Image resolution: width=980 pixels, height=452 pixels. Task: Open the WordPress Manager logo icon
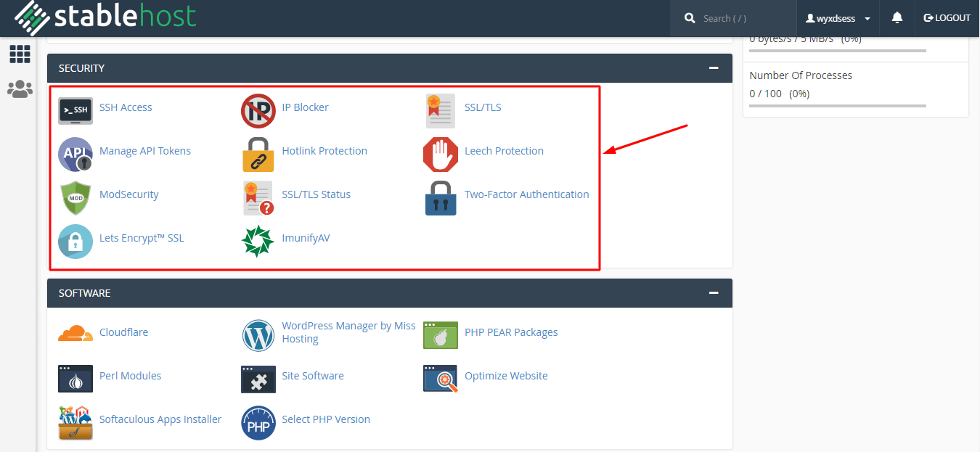[x=258, y=335]
